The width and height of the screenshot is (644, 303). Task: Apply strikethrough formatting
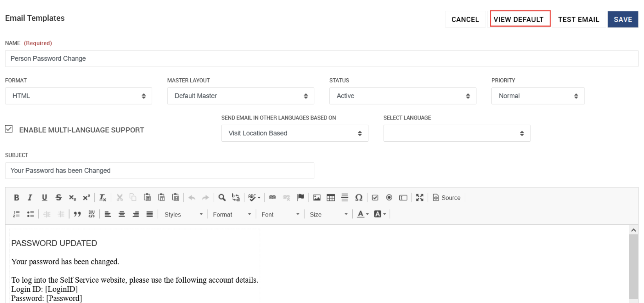59,198
